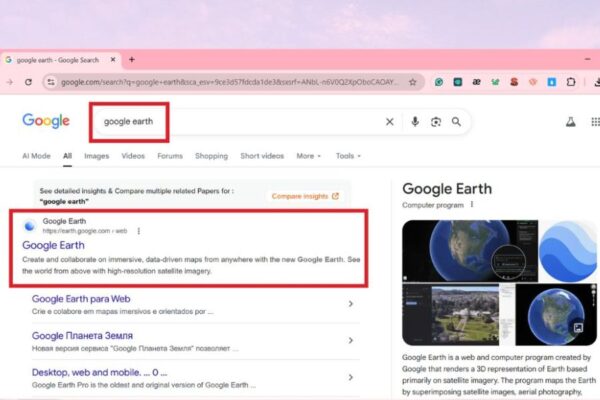600x400 pixels.
Task: Open the Tools dropdown
Action: (x=348, y=156)
